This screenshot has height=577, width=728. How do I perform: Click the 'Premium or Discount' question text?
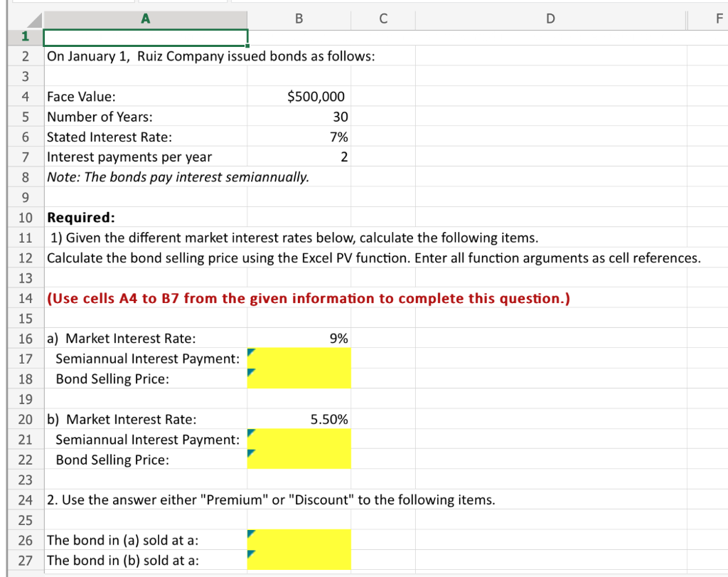point(271,500)
